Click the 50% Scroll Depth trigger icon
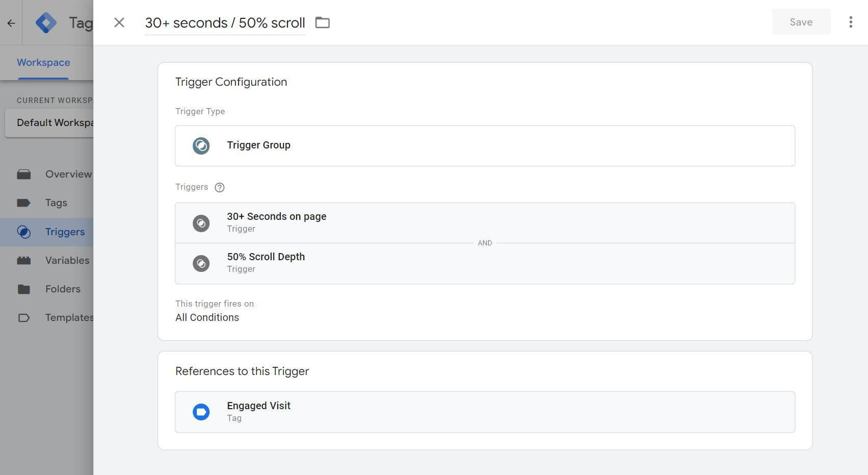Screen dimensions: 868x475 click(201, 263)
